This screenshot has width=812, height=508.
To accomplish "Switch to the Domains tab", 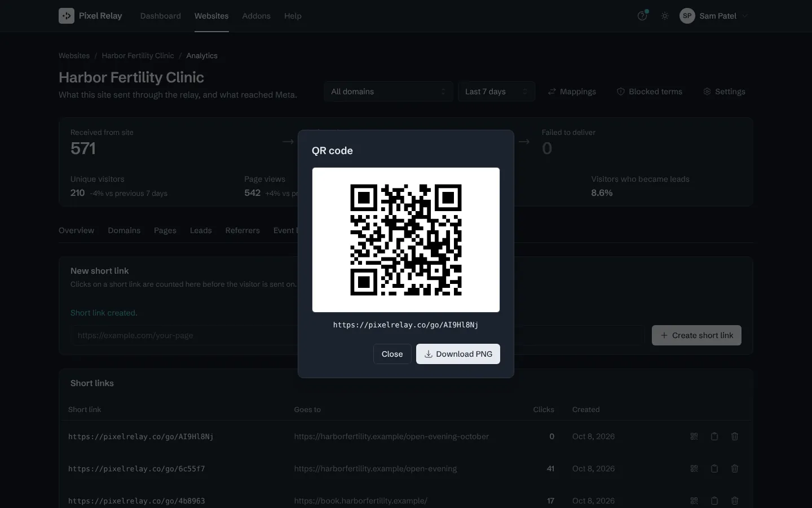I will click(x=124, y=230).
